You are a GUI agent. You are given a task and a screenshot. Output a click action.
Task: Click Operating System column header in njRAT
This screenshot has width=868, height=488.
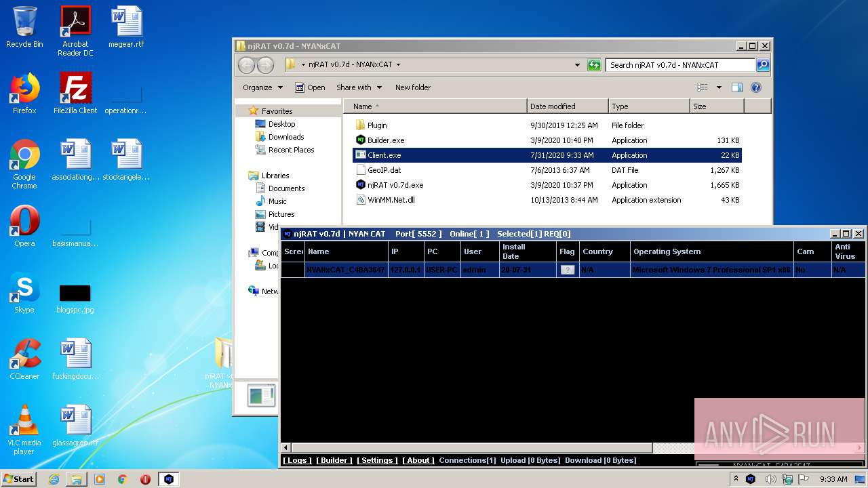point(711,251)
